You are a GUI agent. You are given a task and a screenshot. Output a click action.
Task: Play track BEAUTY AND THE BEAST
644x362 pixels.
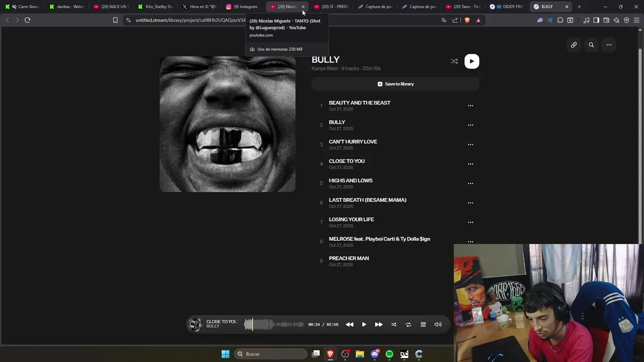(359, 103)
